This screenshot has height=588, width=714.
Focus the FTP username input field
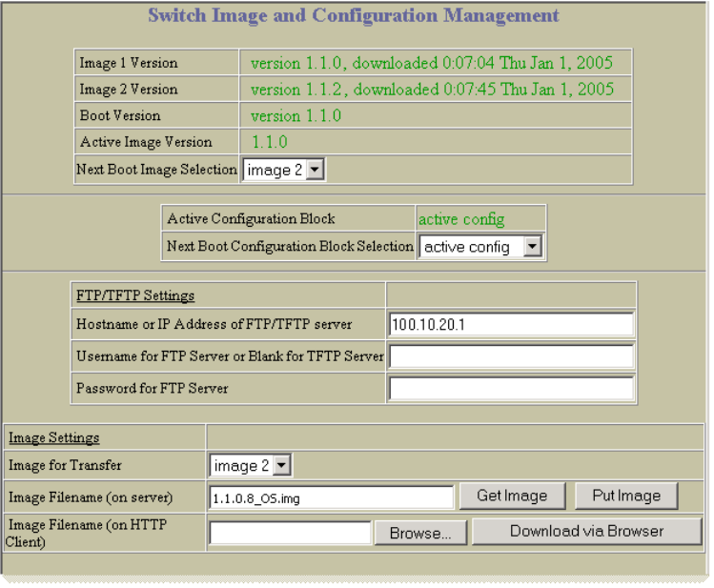(x=511, y=355)
